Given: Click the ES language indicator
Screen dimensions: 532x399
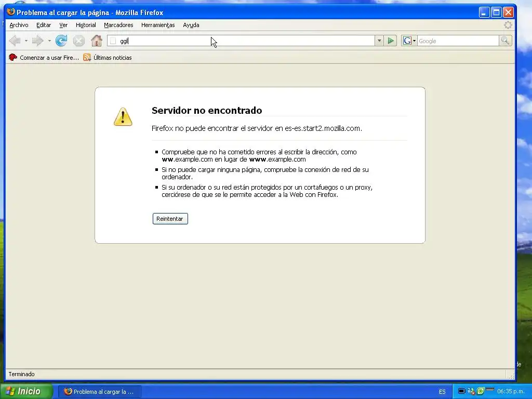Looking at the screenshot, I should point(442,392).
